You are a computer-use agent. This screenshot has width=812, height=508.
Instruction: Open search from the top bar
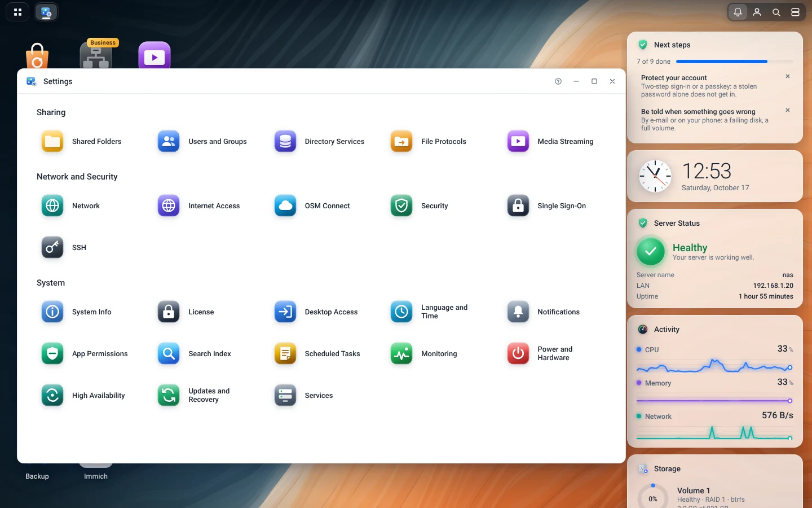(776, 12)
